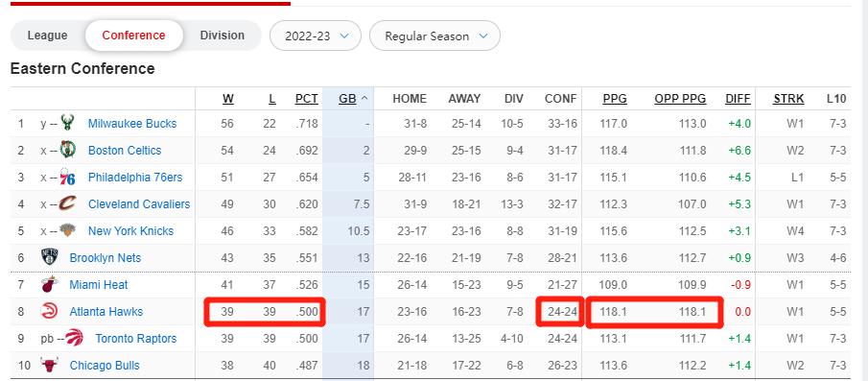Click the Milwaukee Bucks team logo

67,123
